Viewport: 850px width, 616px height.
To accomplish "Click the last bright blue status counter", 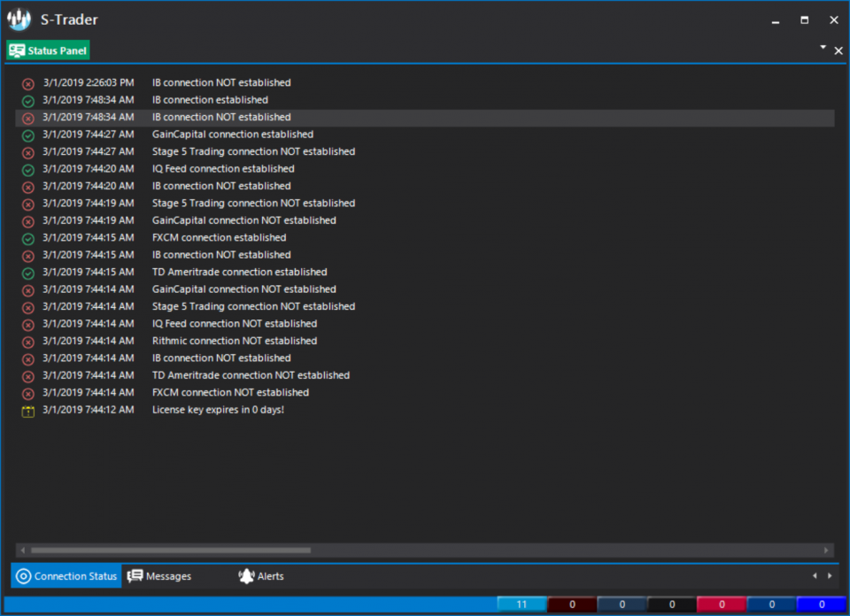I will click(822, 604).
